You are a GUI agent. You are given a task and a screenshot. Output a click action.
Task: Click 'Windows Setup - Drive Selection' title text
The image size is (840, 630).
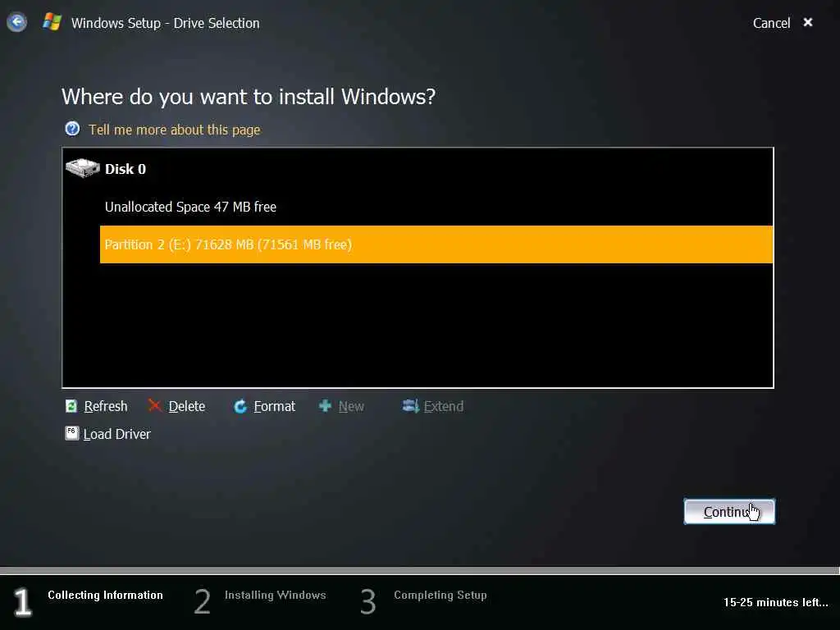coord(166,23)
